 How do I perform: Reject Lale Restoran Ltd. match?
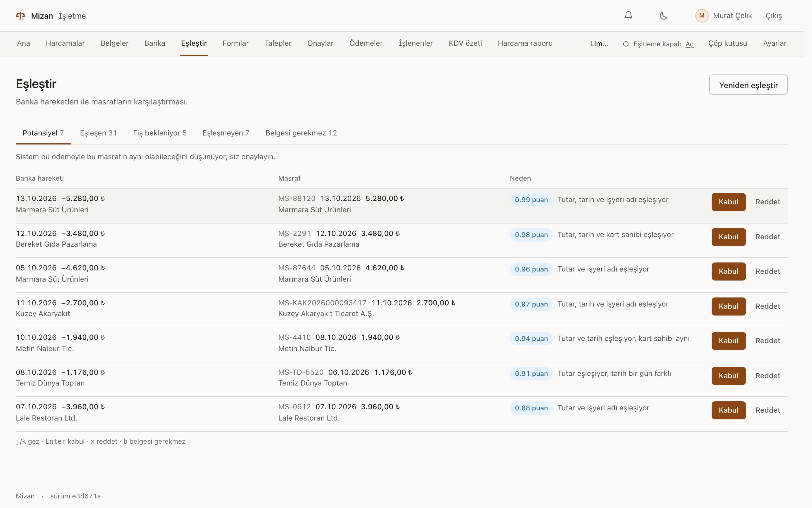(767, 410)
